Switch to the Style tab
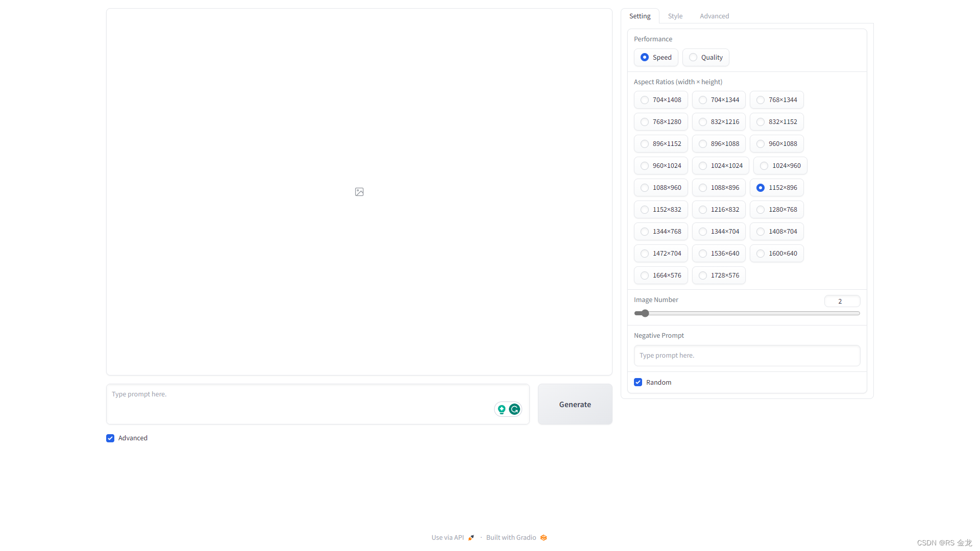Screen dimensions: 980x551 (675, 16)
